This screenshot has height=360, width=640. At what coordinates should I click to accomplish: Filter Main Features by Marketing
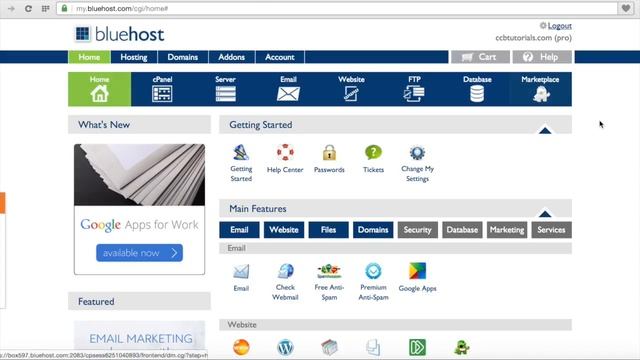coord(507,230)
